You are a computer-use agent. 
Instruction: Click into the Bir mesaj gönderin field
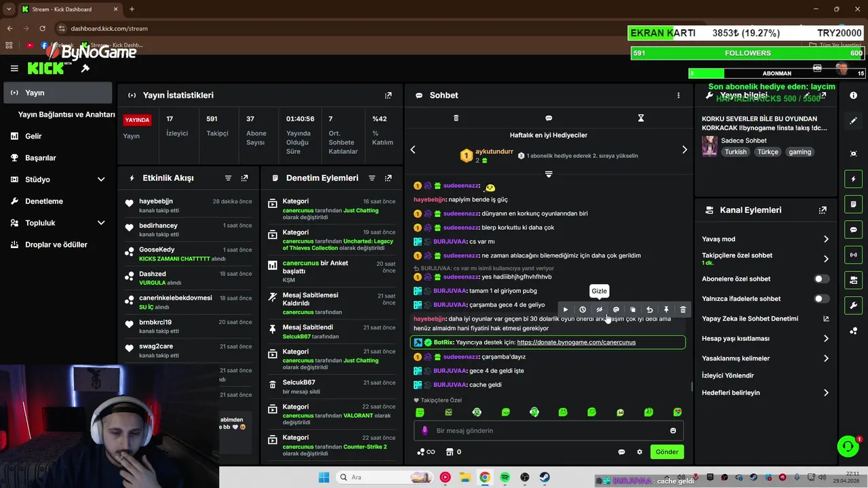click(549, 430)
